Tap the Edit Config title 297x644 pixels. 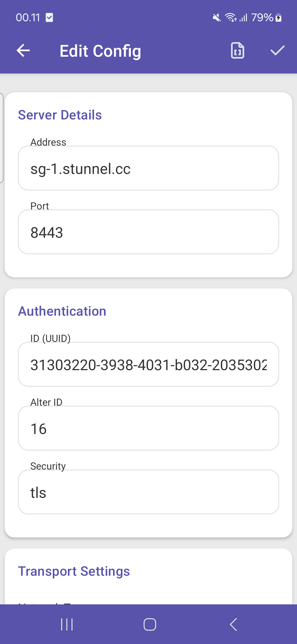(x=100, y=51)
